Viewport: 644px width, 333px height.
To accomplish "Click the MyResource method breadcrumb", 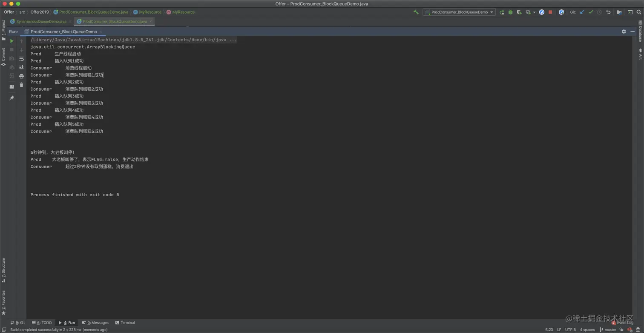I will [181, 12].
